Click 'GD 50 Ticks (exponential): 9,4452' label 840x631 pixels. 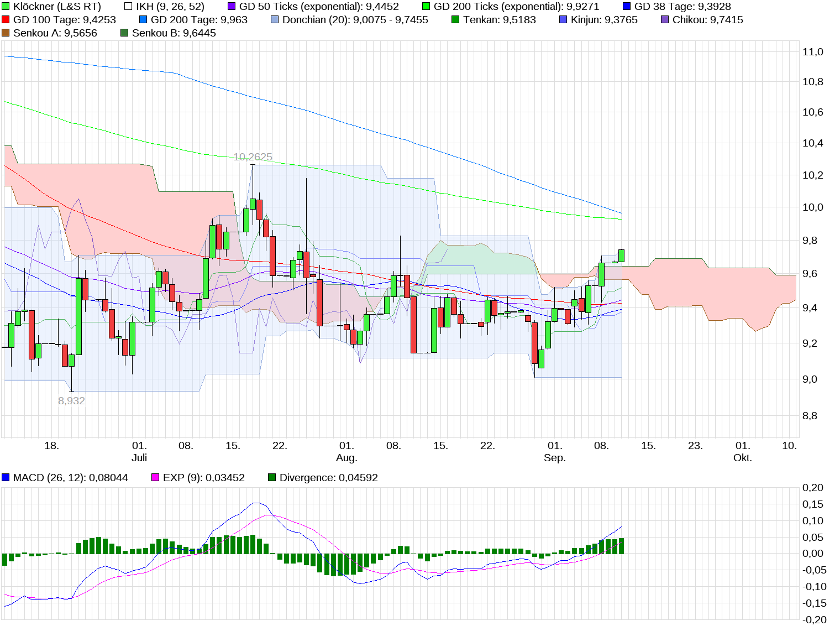319,7
